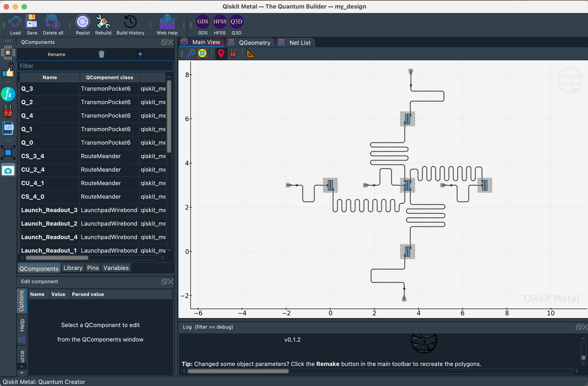Click the Filter input field
Image resolution: width=588 pixels, height=386 pixels.
[95, 66]
